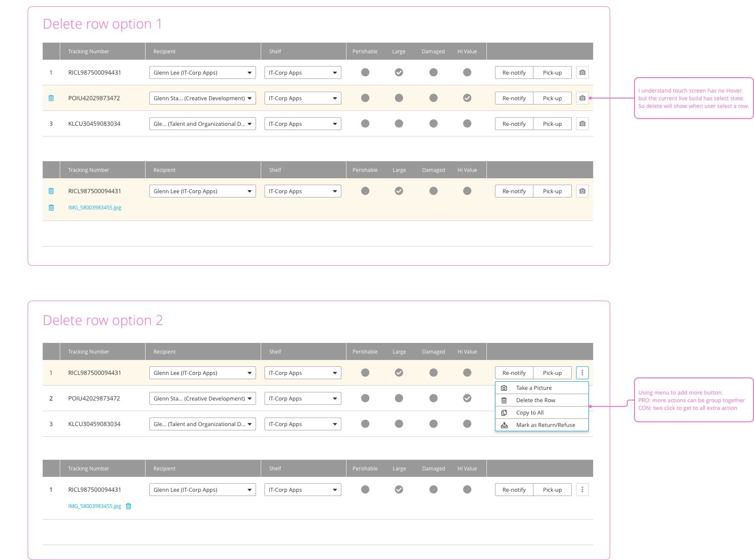The image size is (754, 560).
Task: Click trash icon beside POIU42029873472 in Option 1
Action: pos(51,98)
